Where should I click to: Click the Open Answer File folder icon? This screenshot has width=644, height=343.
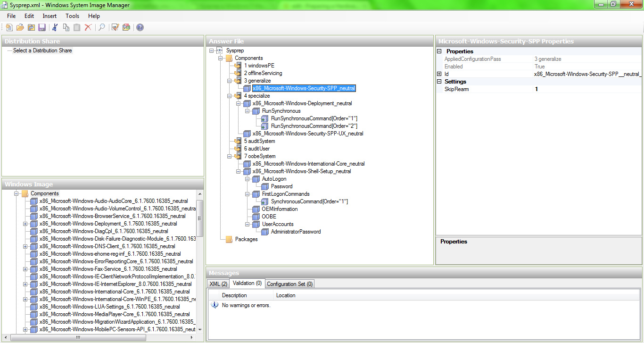coord(20,27)
